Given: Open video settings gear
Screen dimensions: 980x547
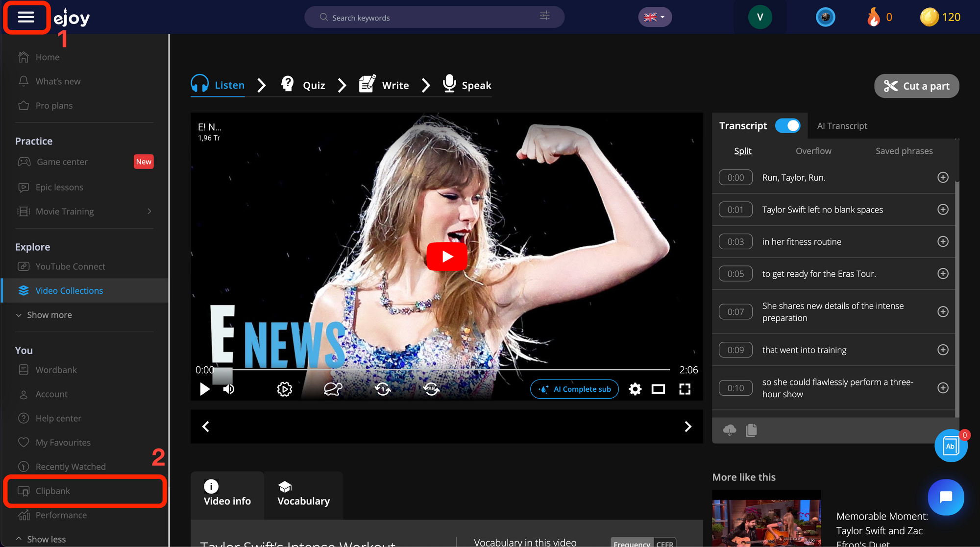Looking at the screenshot, I should coord(635,389).
